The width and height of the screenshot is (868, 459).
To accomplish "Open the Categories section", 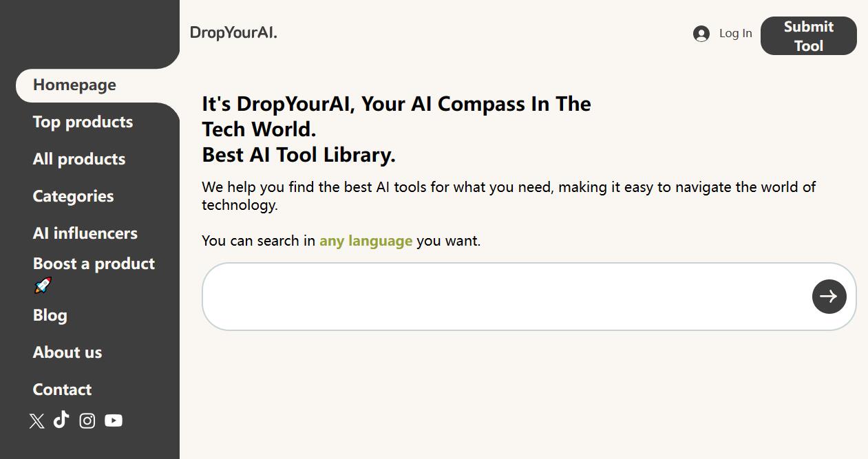I will [x=73, y=196].
